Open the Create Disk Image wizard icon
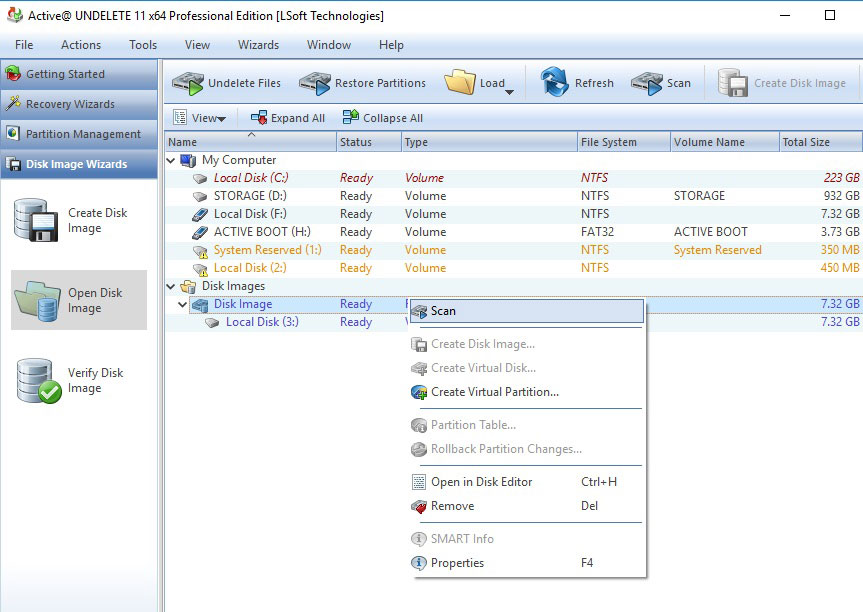The width and height of the screenshot is (863, 612). click(37, 220)
